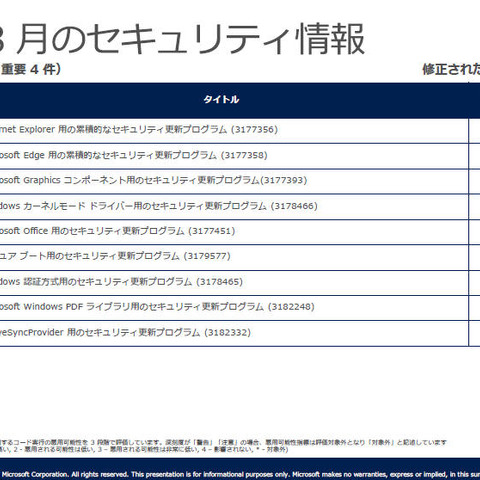This screenshot has width=480, height=480.
Task: Click the 修正された heading text
Action: point(451,69)
